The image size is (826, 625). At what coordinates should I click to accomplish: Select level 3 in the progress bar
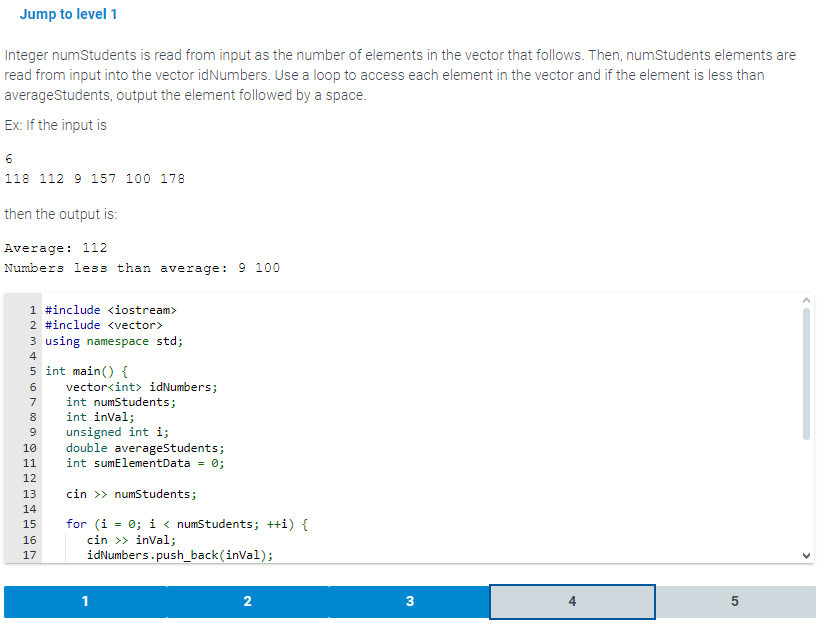tap(410, 601)
